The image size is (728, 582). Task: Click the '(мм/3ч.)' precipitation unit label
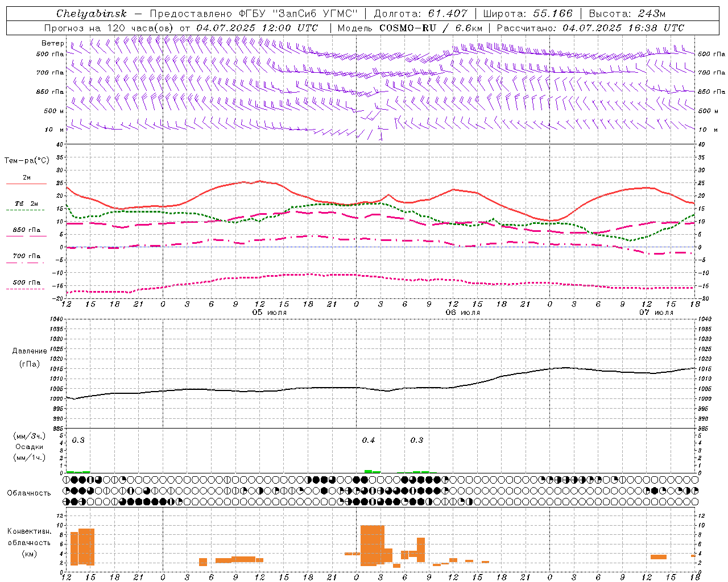(30, 436)
